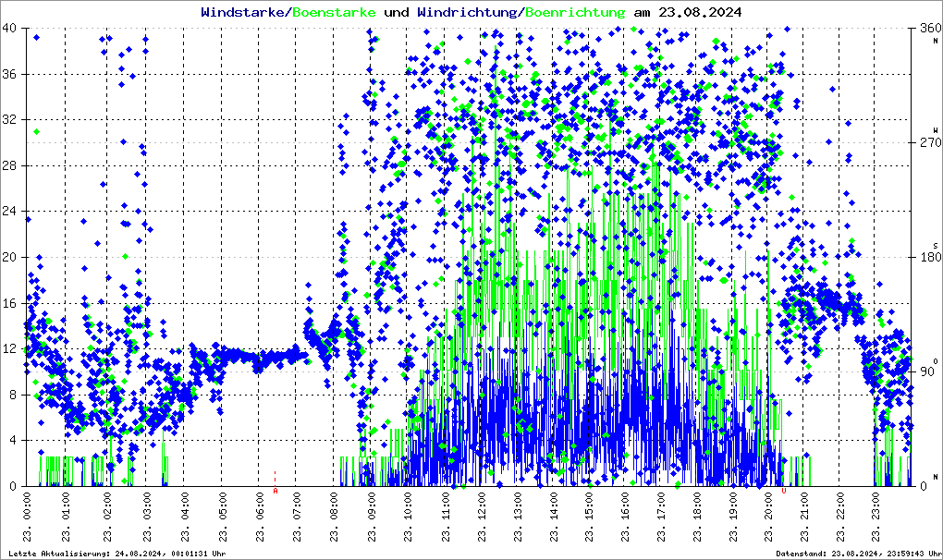Click wind speed axis value "36"

[x=9, y=74]
